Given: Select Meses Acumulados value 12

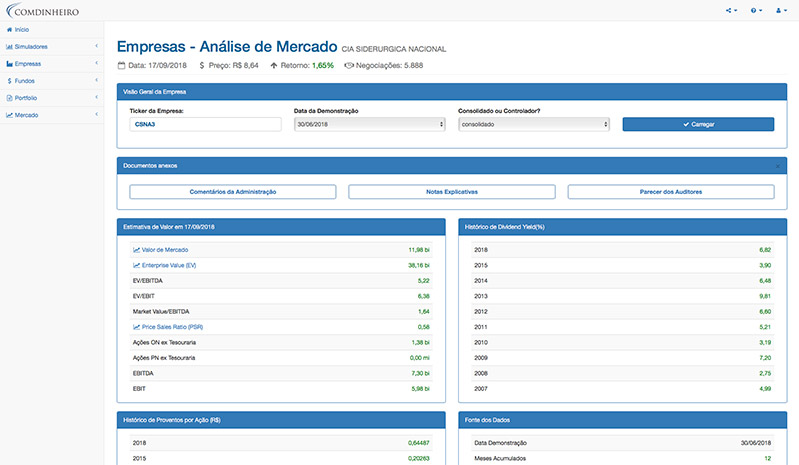Looking at the screenshot, I should [768, 458].
